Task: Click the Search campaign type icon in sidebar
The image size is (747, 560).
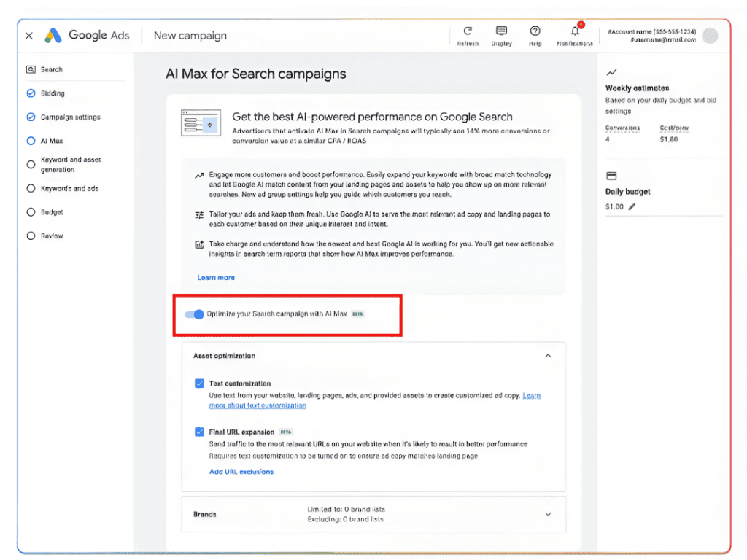Action: 31,69
